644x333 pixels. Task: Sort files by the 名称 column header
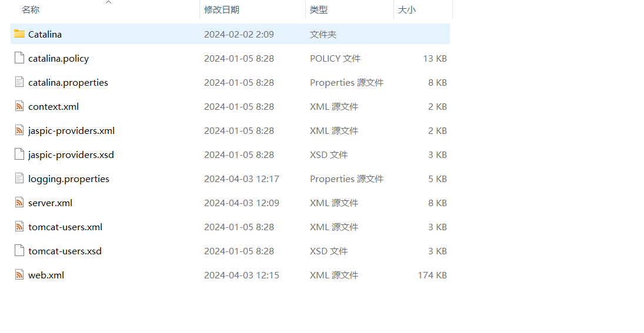pyautogui.click(x=31, y=10)
